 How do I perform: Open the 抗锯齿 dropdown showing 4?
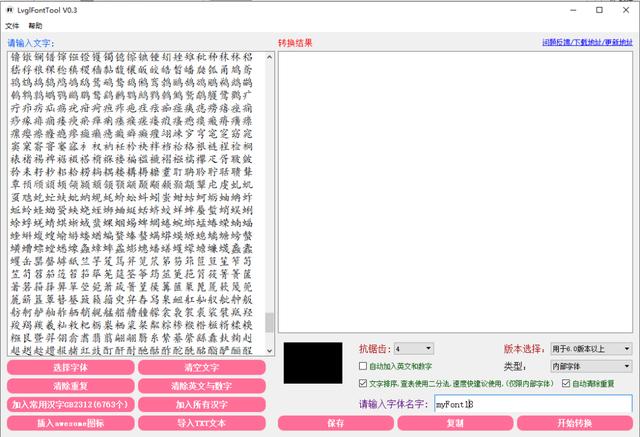(x=413, y=348)
